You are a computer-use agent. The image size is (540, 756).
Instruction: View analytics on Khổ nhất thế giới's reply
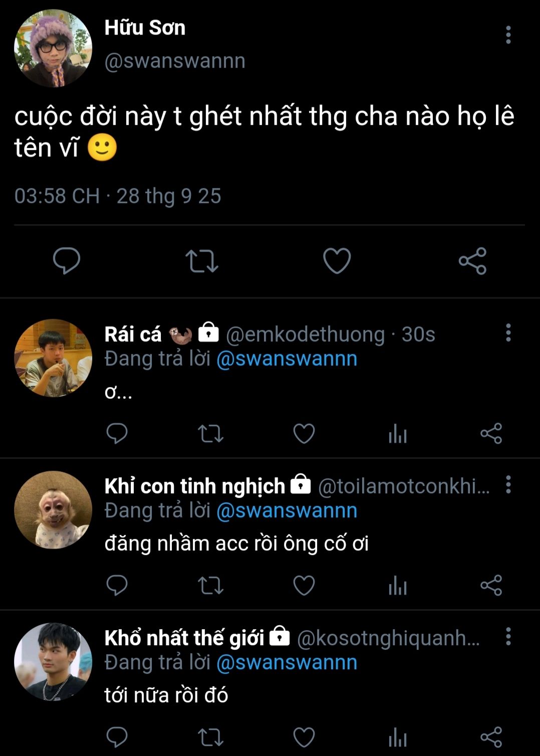point(398,737)
